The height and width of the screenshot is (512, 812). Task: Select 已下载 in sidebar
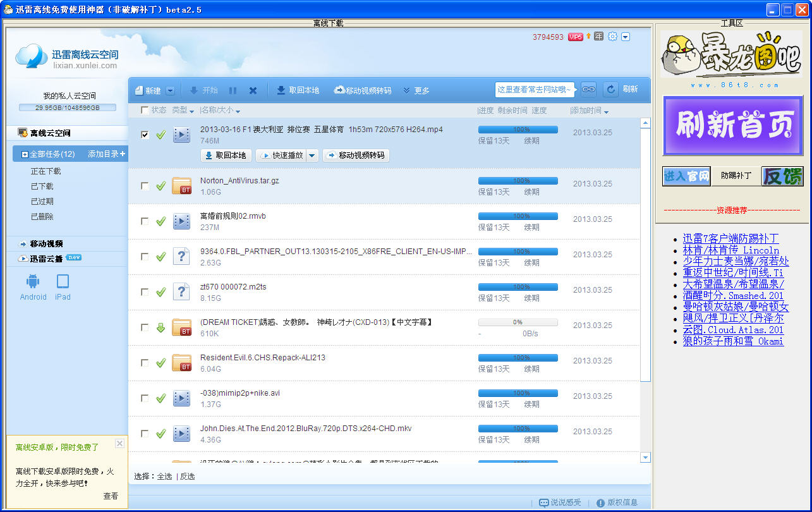[x=42, y=186]
